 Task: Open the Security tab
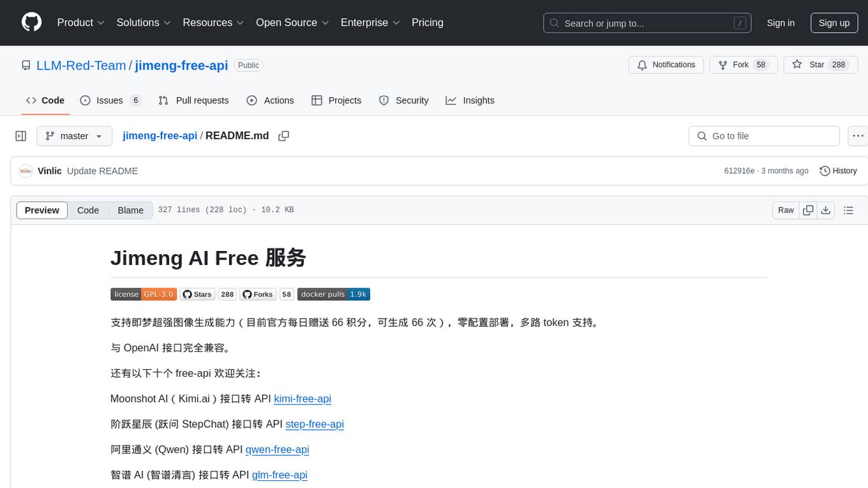(x=403, y=100)
